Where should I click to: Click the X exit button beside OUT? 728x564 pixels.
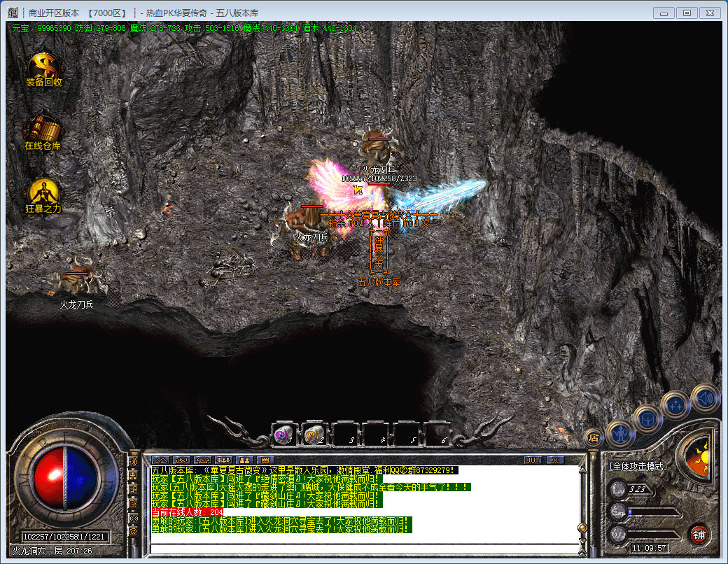[555, 460]
